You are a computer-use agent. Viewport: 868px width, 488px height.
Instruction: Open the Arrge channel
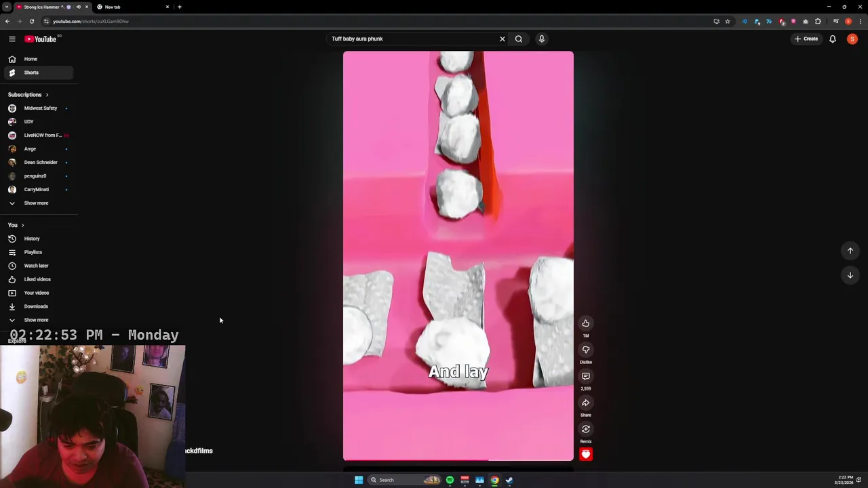coord(37,149)
